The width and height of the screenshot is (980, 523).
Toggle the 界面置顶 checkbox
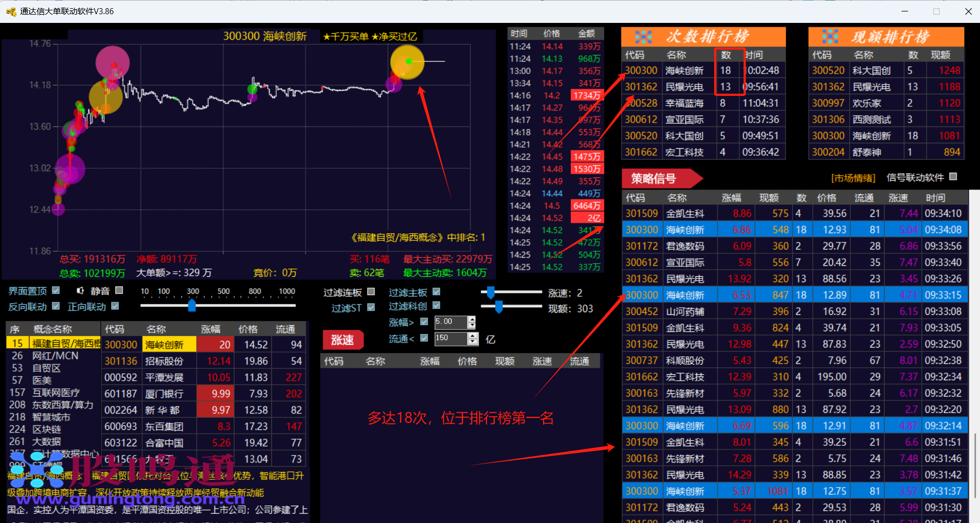pos(56,291)
